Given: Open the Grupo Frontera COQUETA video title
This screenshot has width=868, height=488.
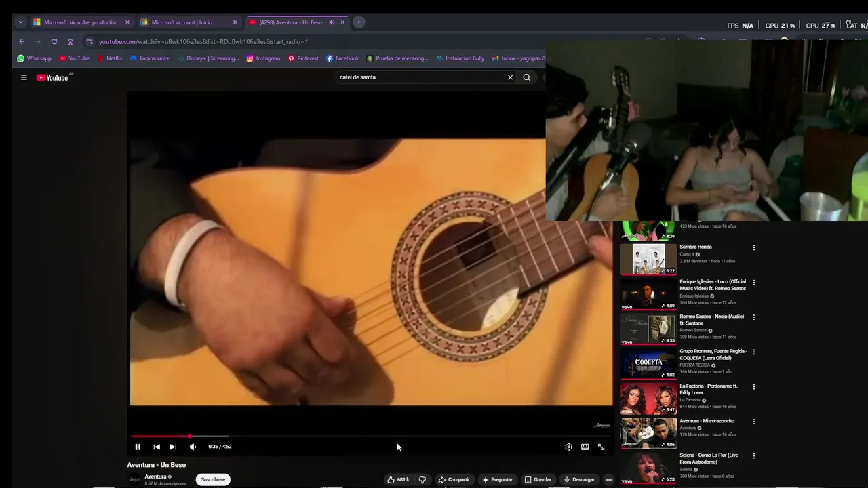Looking at the screenshot, I should pyautogui.click(x=713, y=354).
